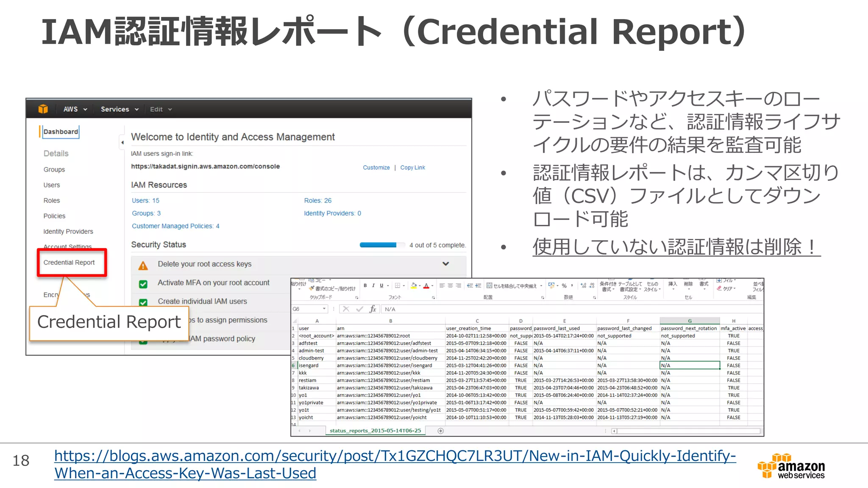
Task: Click the formula bar field showing N/A
Action: pos(572,309)
